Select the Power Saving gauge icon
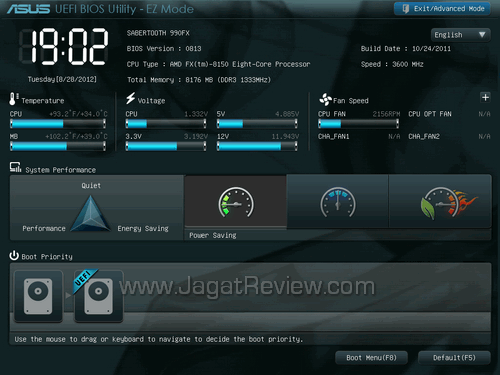Image resolution: width=500 pixels, height=375 pixels. 236,202
